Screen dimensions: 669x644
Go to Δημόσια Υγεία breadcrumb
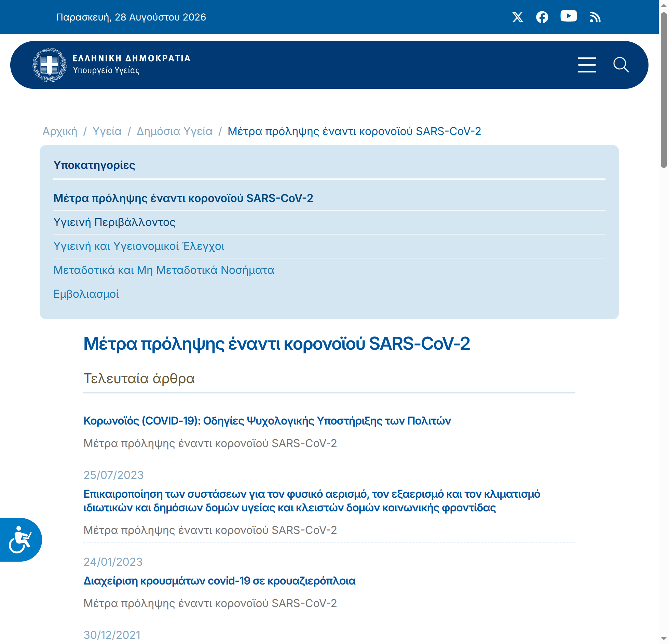tap(175, 131)
